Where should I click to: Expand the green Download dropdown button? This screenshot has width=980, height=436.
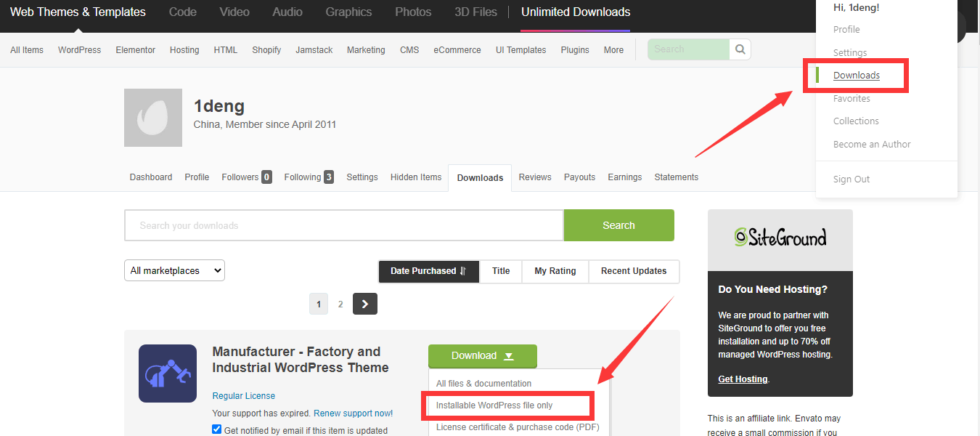point(483,356)
